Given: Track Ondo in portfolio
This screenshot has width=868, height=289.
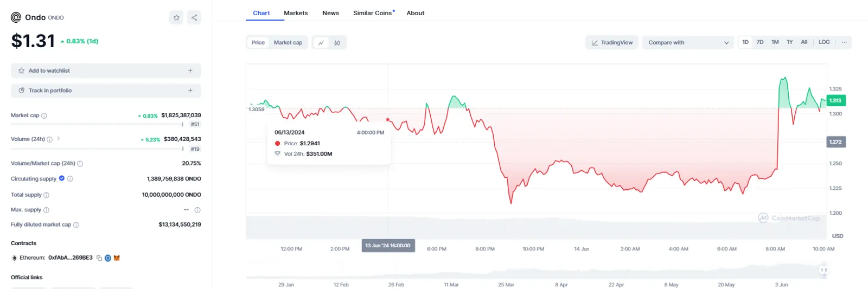Looking at the screenshot, I should click(106, 91).
